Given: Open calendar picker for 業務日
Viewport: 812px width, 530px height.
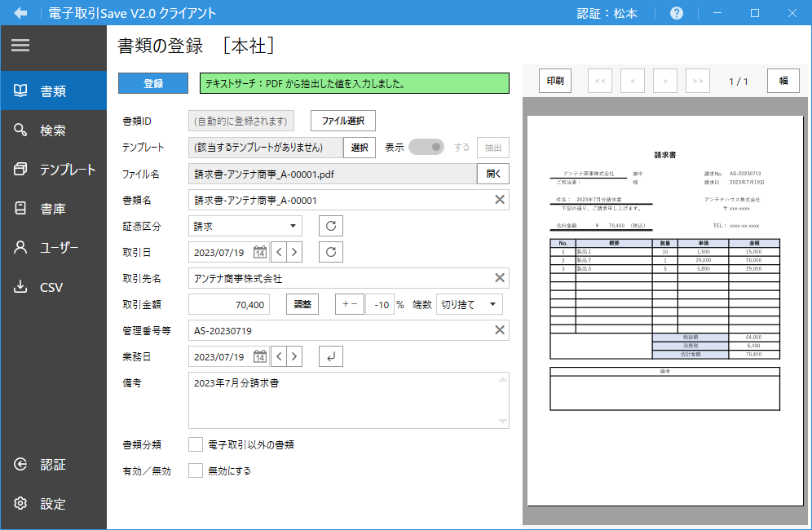Looking at the screenshot, I should coord(259,356).
